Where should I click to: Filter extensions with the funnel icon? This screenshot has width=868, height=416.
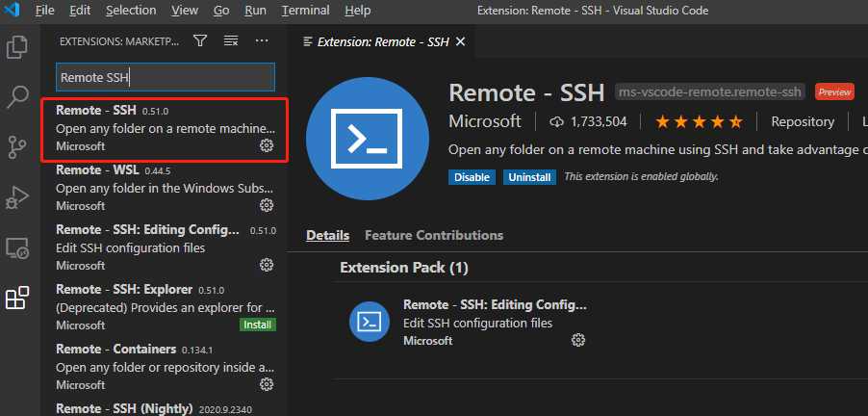[x=200, y=41]
